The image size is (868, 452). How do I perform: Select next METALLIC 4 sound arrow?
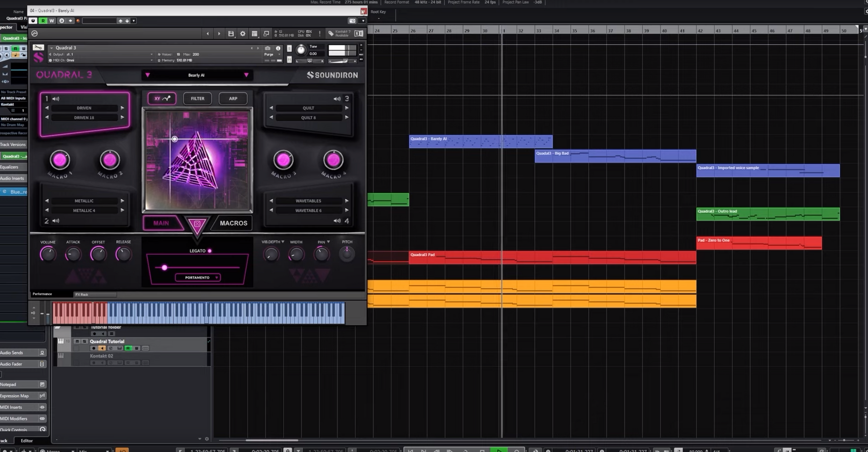[122, 211]
